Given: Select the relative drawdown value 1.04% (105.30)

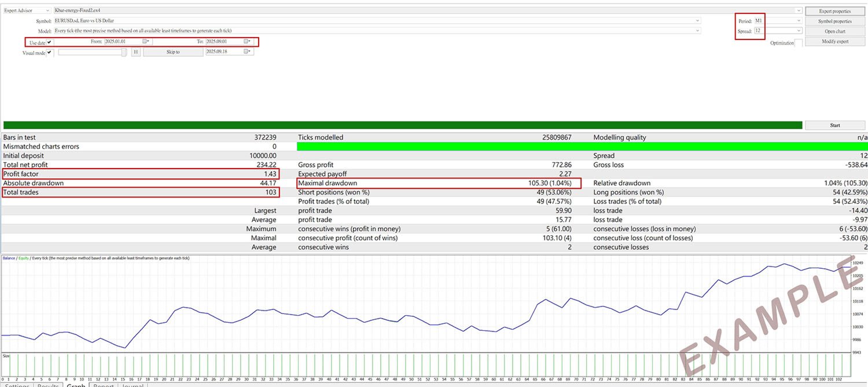Looking at the screenshot, I should (845, 183).
